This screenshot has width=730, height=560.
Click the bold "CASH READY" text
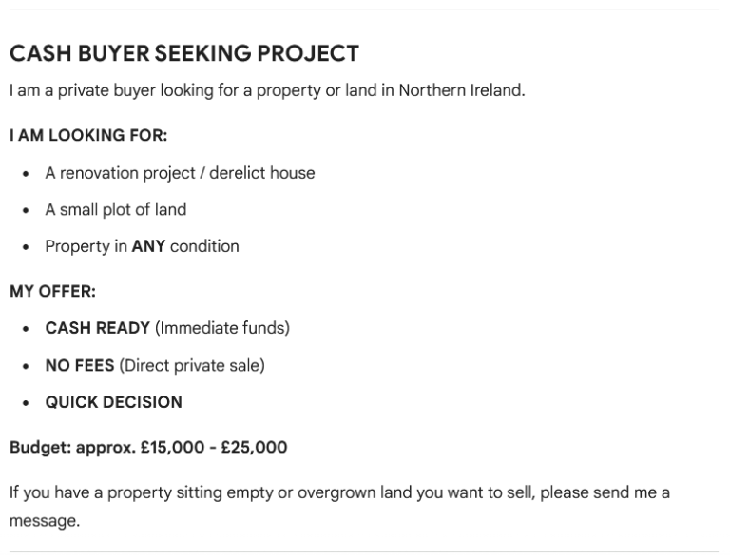coord(98,328)
